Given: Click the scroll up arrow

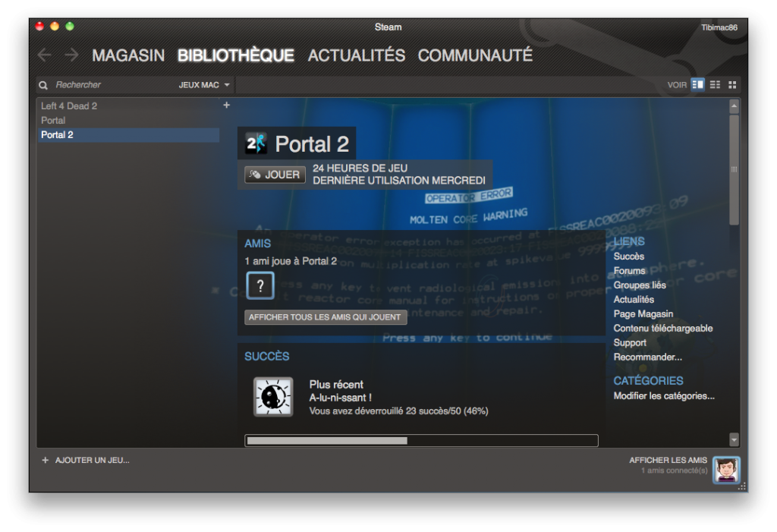Looking at the screenshot, I should pyautogui.click(x=734, y=105).
